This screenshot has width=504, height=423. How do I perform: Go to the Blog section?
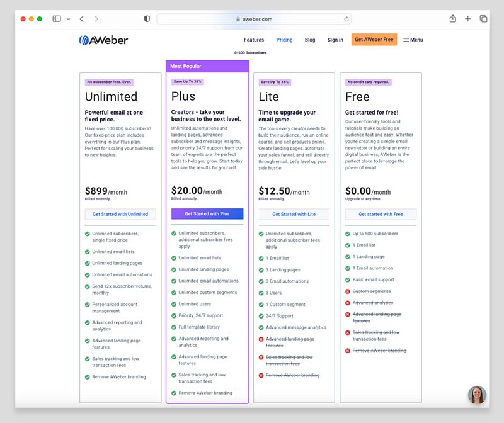pos(310,40)
